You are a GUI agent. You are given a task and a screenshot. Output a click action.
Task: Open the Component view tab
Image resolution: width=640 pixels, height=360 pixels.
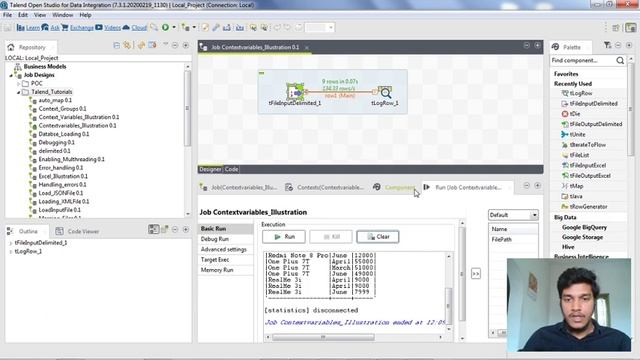coord(394,187)
